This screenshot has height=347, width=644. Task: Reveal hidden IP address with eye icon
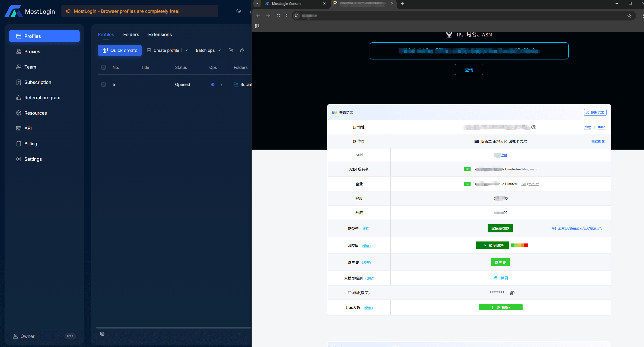point(534,127)
